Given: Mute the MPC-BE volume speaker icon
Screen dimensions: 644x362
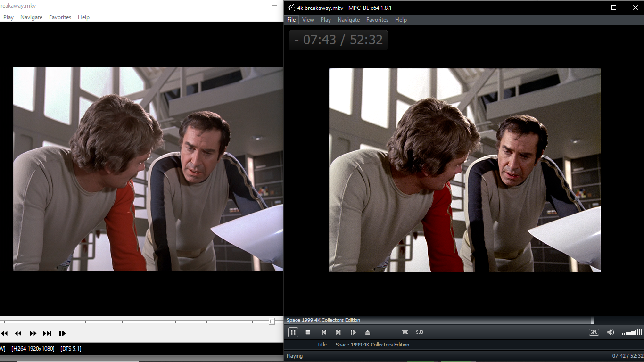Looking at the screenshot, I should [611, 332].
